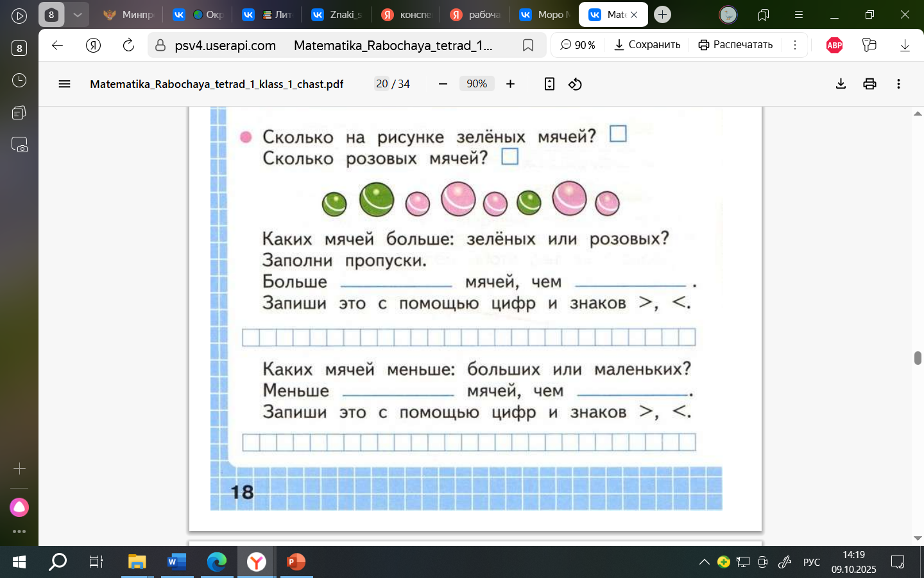Screen dimensions: 924x578
Task: Open the AdBlock Plus extension
Action: point(834,45)
